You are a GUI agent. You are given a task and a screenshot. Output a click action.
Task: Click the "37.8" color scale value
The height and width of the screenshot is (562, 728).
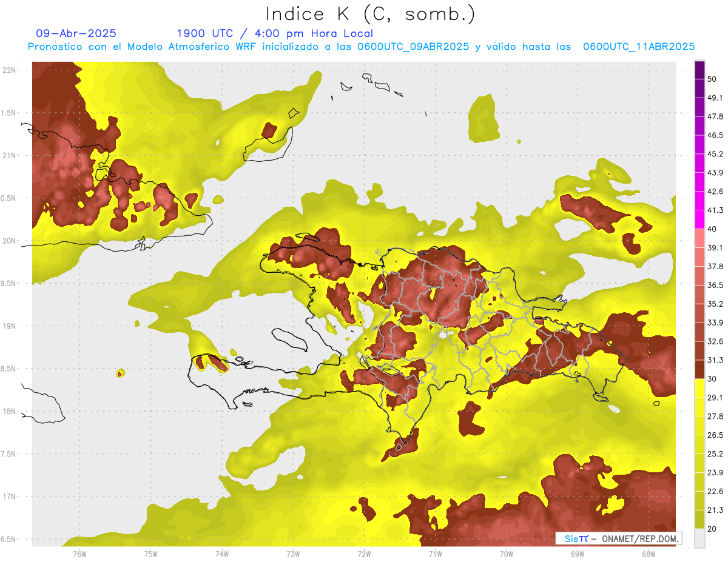[715, 266]
